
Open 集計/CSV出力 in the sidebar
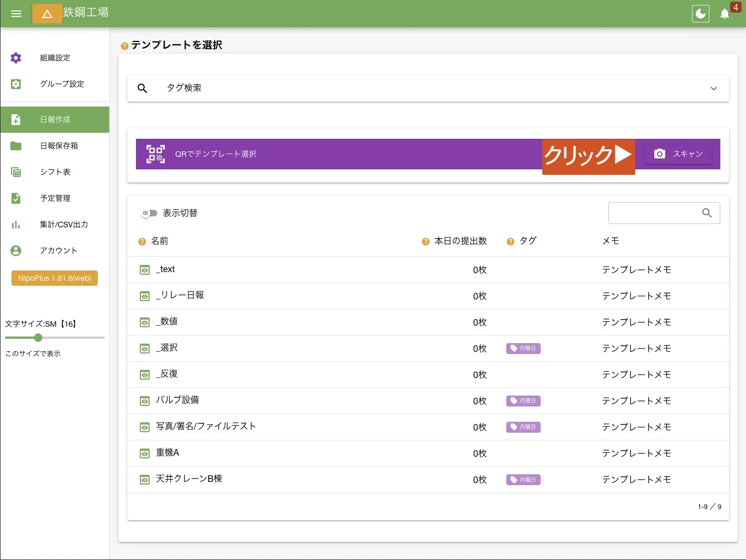[55, 225]
